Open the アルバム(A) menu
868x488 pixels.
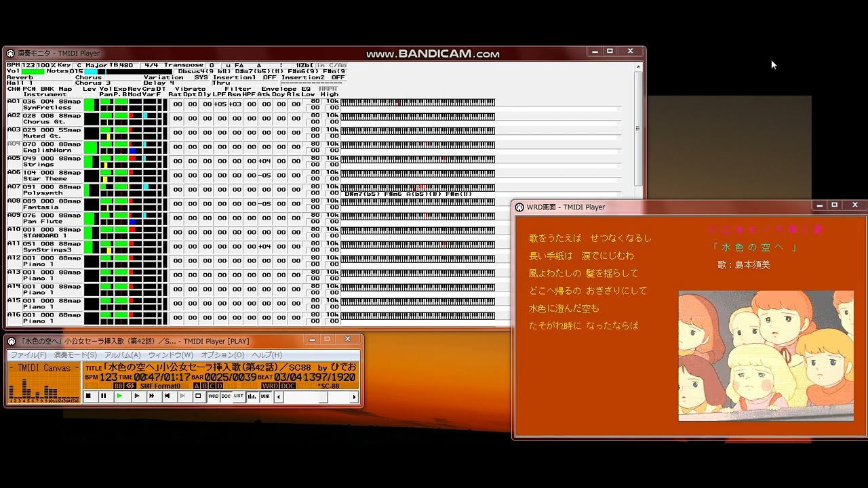click(123, 354)
